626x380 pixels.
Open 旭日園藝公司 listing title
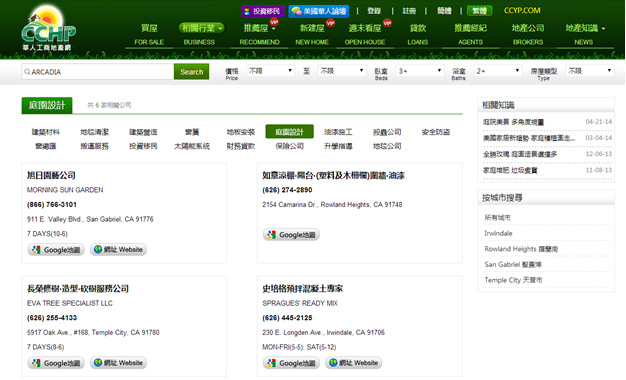[x=51, y=175]
